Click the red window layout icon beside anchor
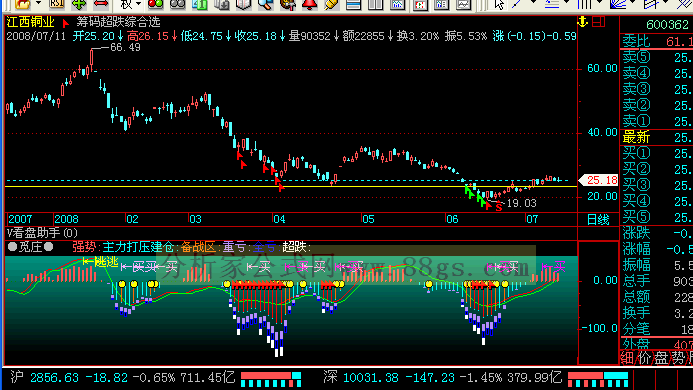The height and width of the screenshot is (390, 693). pyautogui.click(x=598, y=21)
